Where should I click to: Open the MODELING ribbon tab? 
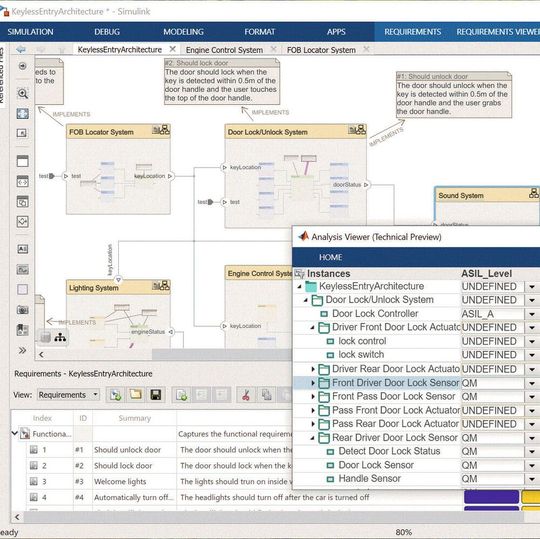[184, 32]
